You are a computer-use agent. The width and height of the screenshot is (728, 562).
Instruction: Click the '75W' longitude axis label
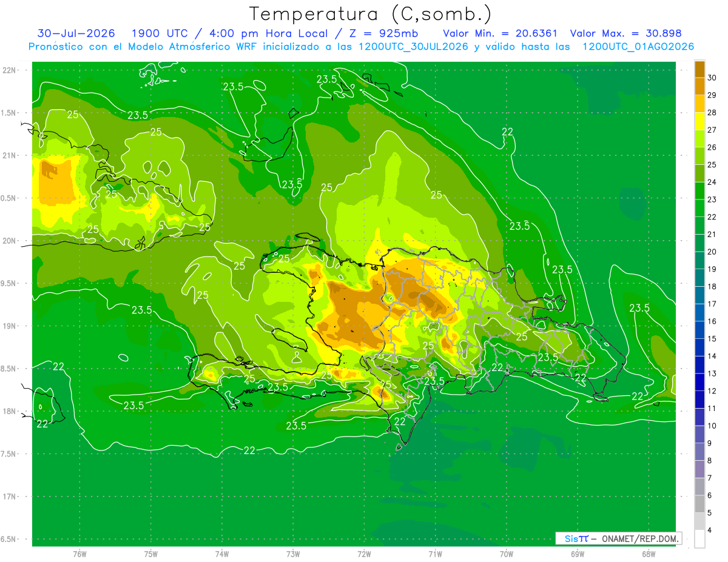click(x=151, y=554)
